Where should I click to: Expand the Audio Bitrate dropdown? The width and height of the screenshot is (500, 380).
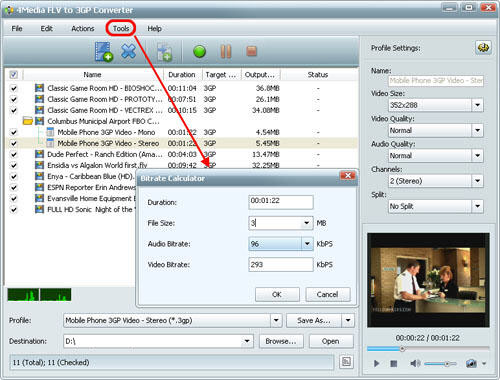[307, 244]
